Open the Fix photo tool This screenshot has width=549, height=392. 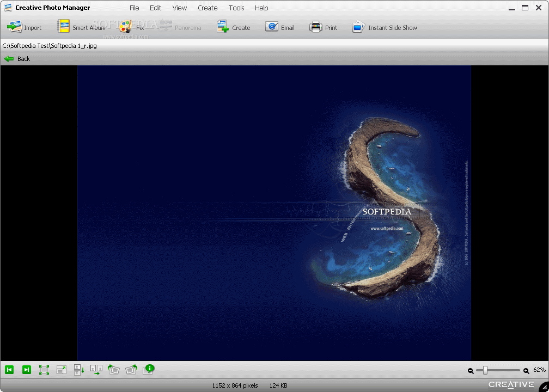pos(132,28)
